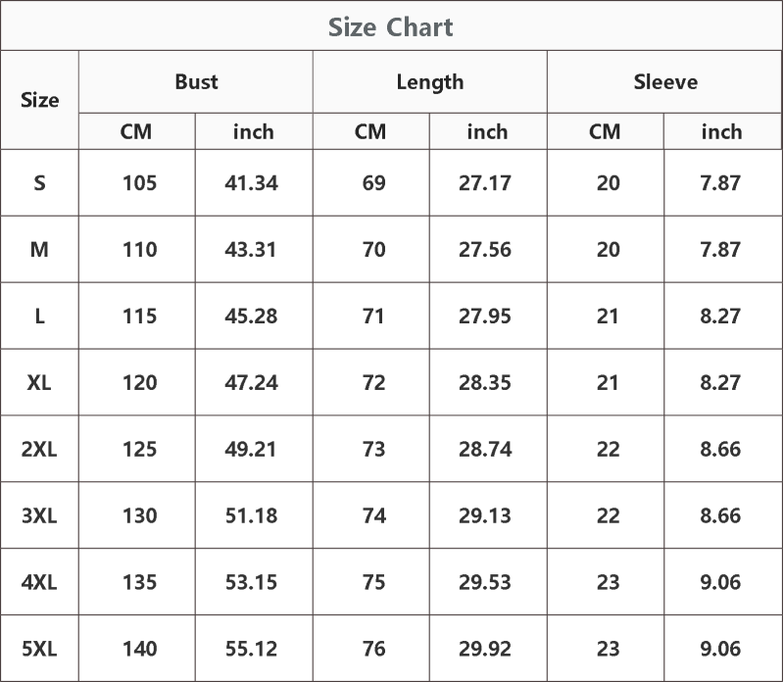Select bust value 130 for 3XL

(139, 515)
